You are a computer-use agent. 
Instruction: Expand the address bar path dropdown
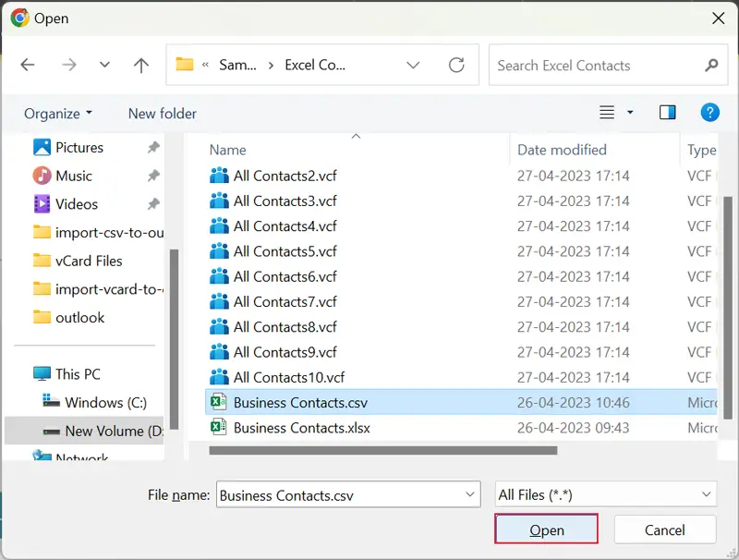pyautogui.click(x=413, y=66)
